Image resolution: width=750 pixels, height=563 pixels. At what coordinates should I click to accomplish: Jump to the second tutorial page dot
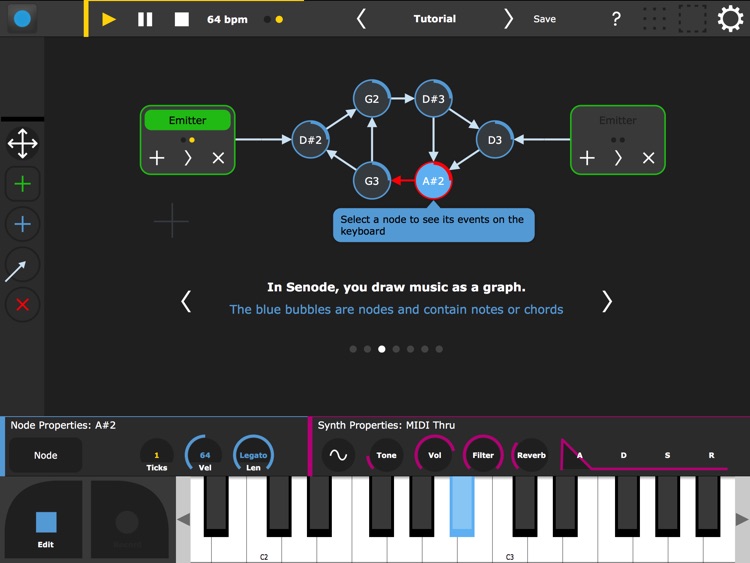[x=367, y=349]
